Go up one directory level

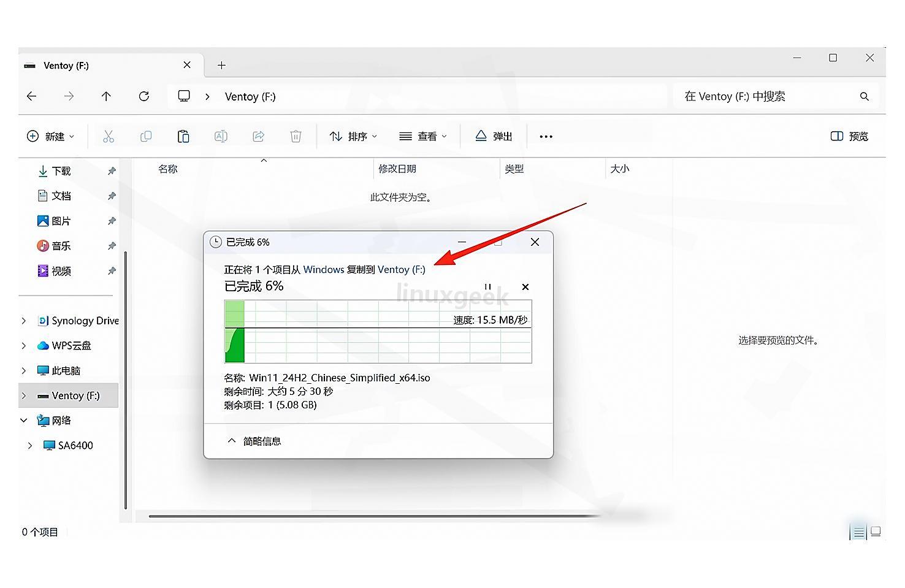(x=106, y=96)
